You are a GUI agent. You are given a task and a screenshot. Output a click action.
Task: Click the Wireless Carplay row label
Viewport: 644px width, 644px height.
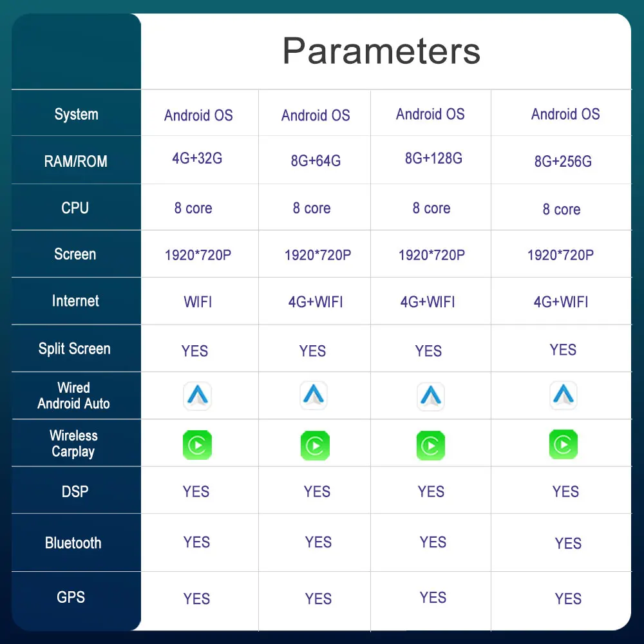73,444
